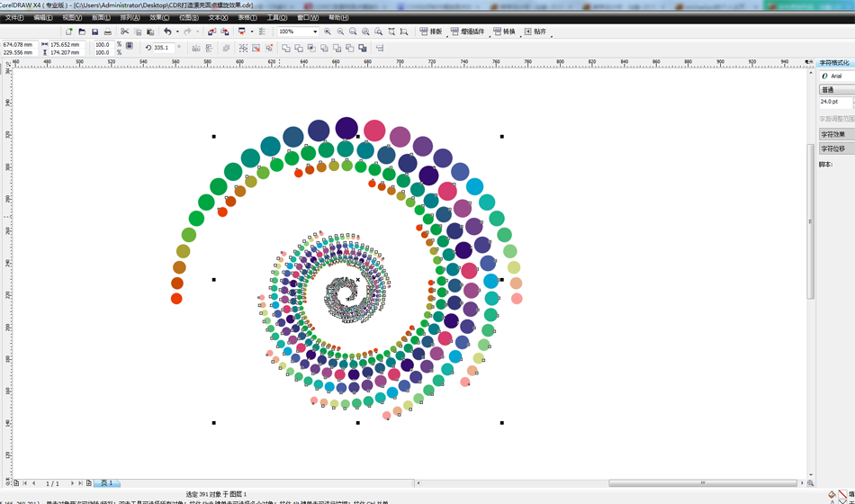This screenshot has width=855, height=504.
Task: Open the 文件(F) menu
Action: 14,17
